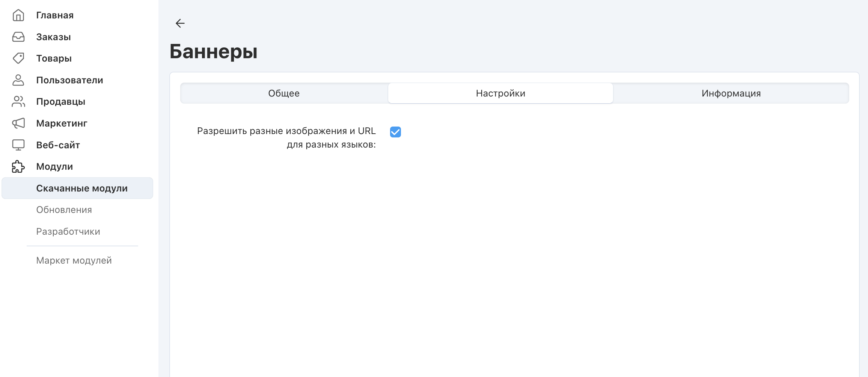Click the home icon beside Главная
Screen dimensions: 868x377
pos(18,15)
